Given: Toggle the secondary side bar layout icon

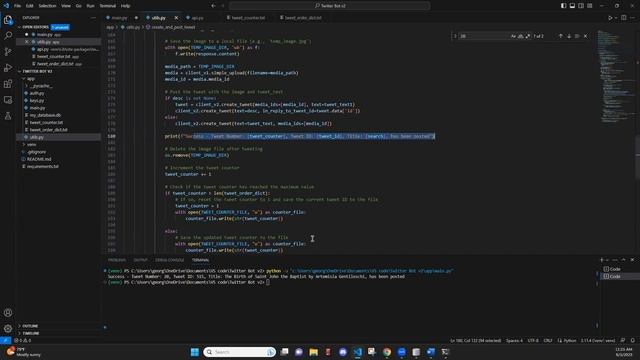Looking at the screenshot, I should pyautogui.click(x=581, y=6).
